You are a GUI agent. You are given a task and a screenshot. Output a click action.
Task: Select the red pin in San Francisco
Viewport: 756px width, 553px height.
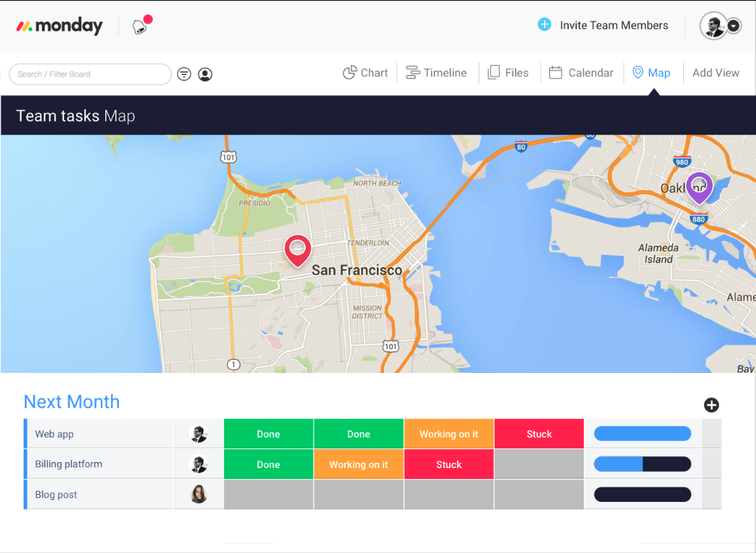click(x=298, y=251)
